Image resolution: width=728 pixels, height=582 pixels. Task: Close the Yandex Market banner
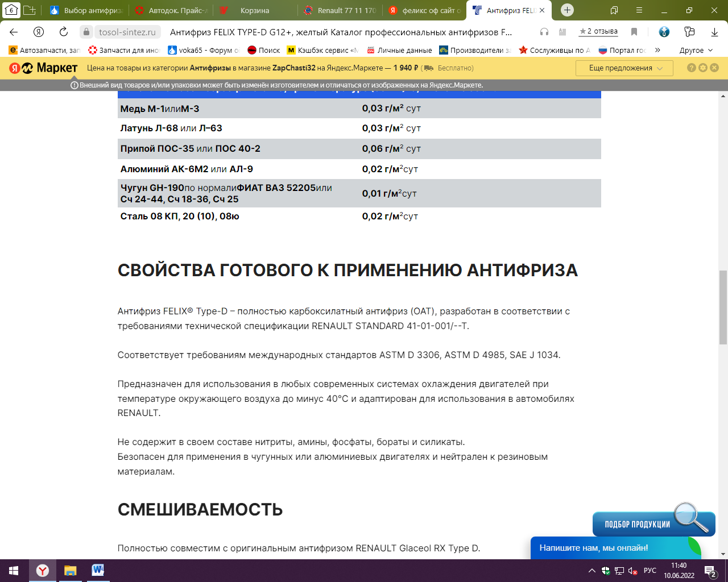point(714,68)
